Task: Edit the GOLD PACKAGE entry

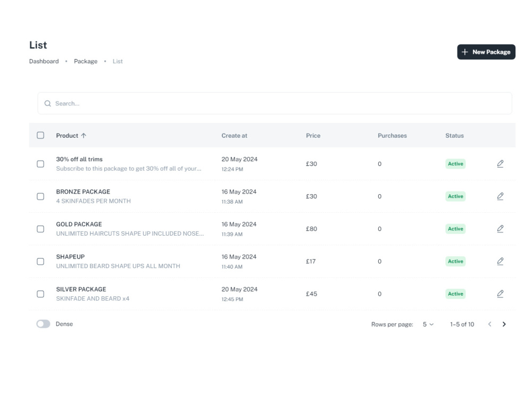Action: (500, 229)
